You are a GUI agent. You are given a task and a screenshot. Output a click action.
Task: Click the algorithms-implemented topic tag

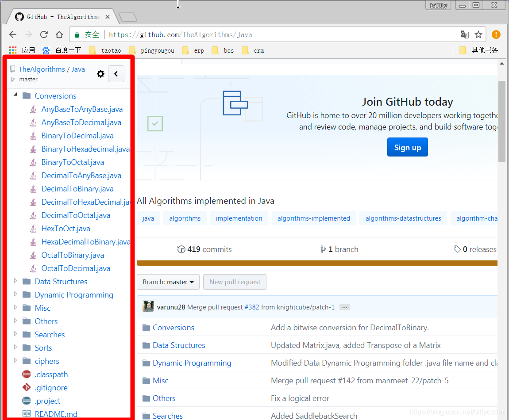point(313,218)
